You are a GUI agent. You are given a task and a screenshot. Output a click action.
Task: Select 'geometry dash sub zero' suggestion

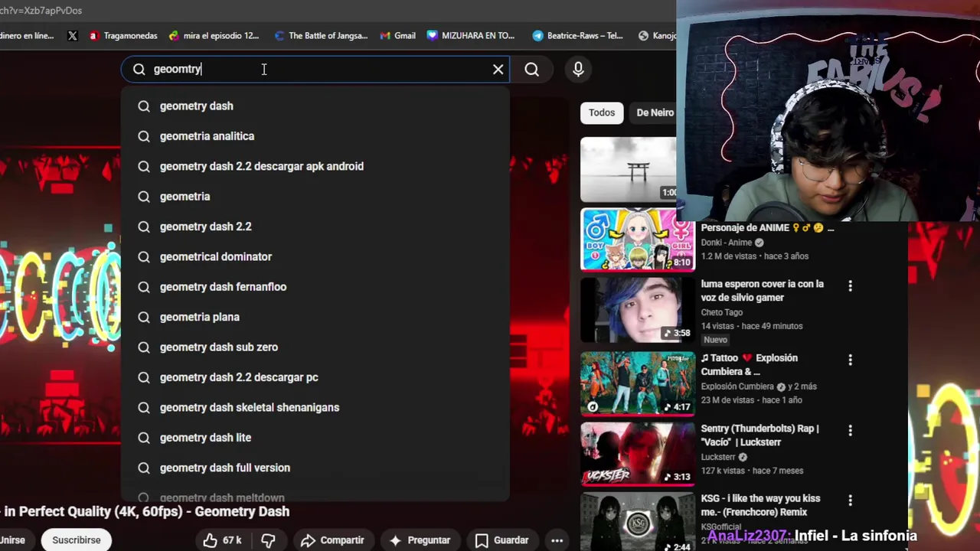(315, 347)
